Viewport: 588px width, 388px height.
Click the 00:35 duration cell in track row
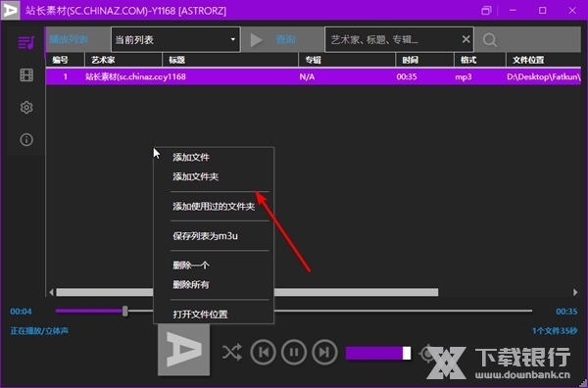tap(407, 76)
